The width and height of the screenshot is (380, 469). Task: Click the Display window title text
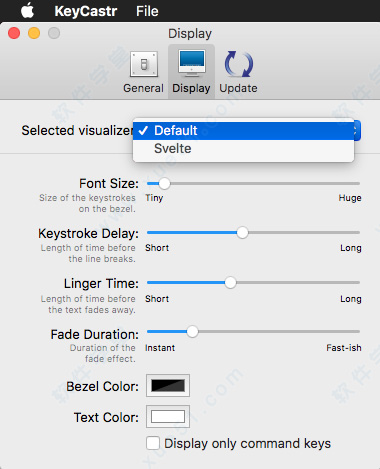point(190,34)
